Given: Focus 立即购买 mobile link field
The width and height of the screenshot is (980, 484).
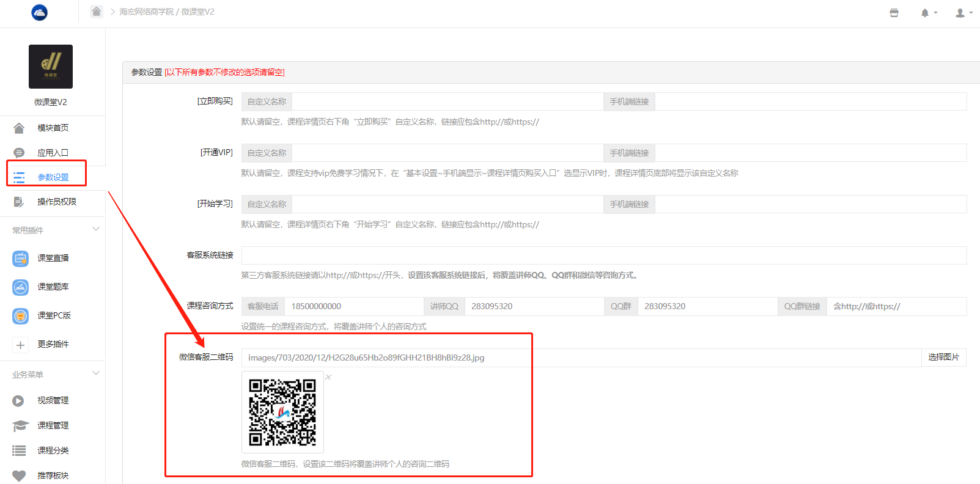Looking at the screenshot, I should (811, 101).
